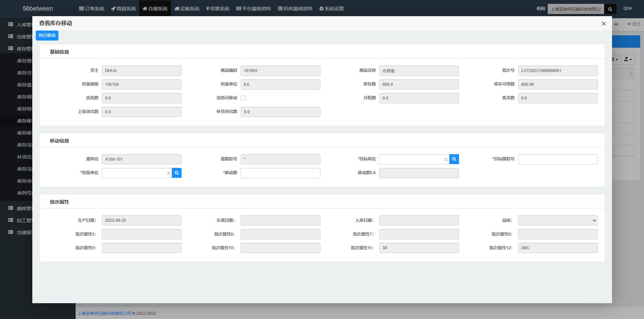
Task: Click the sort arrows in background table header
Action: [x=631, y=74]
